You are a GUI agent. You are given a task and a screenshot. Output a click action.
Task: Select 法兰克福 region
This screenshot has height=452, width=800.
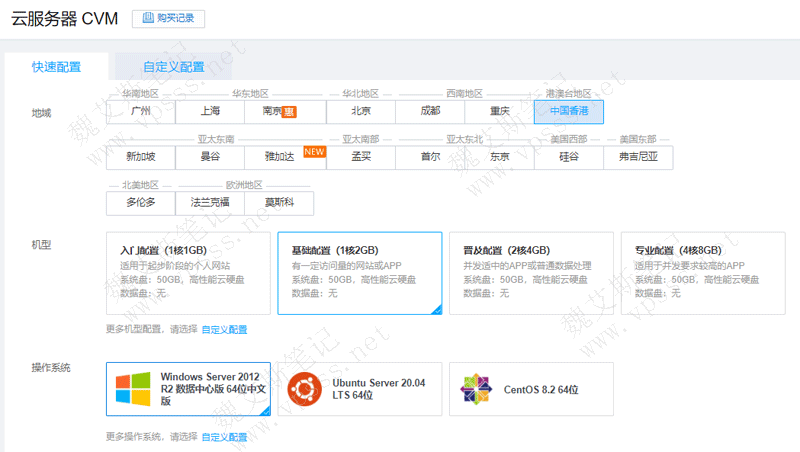pos(210,203)
